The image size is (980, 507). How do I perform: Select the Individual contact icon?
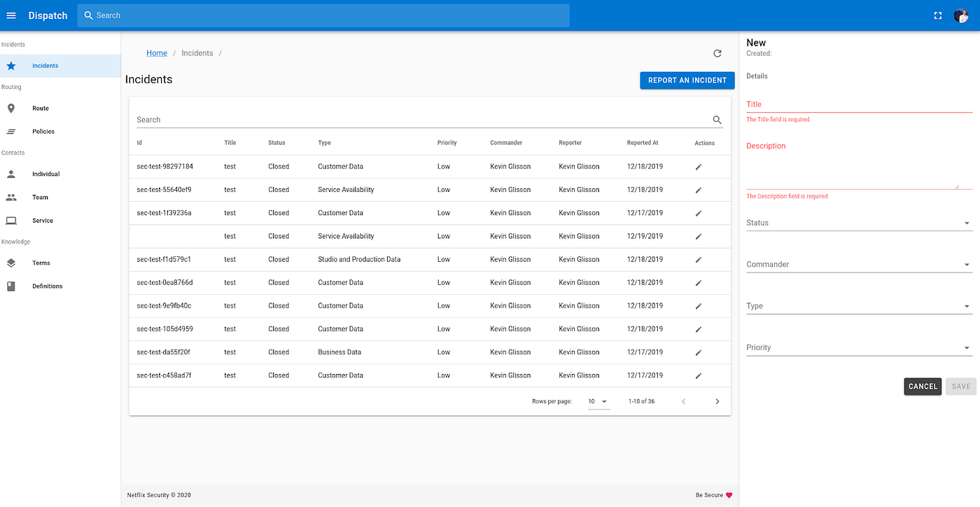point(10,174)
